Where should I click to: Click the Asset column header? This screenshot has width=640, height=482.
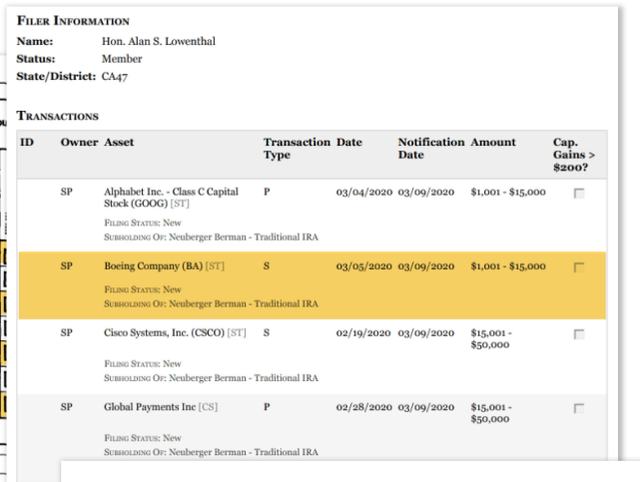coord(119,142)
